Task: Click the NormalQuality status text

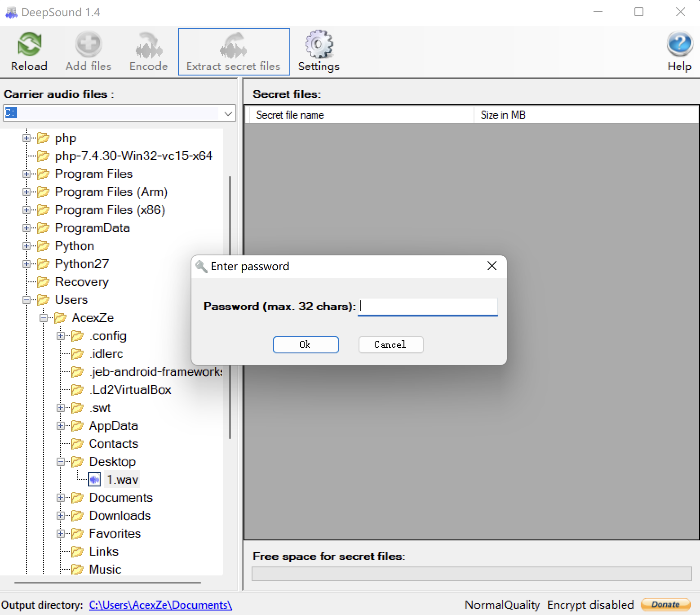Action: [x=502, y=605]
